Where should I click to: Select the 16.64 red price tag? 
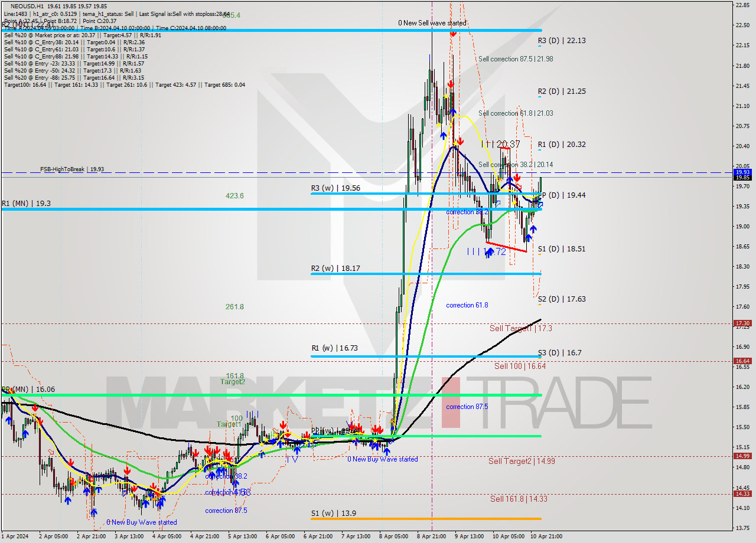click(x=742, y=361)
